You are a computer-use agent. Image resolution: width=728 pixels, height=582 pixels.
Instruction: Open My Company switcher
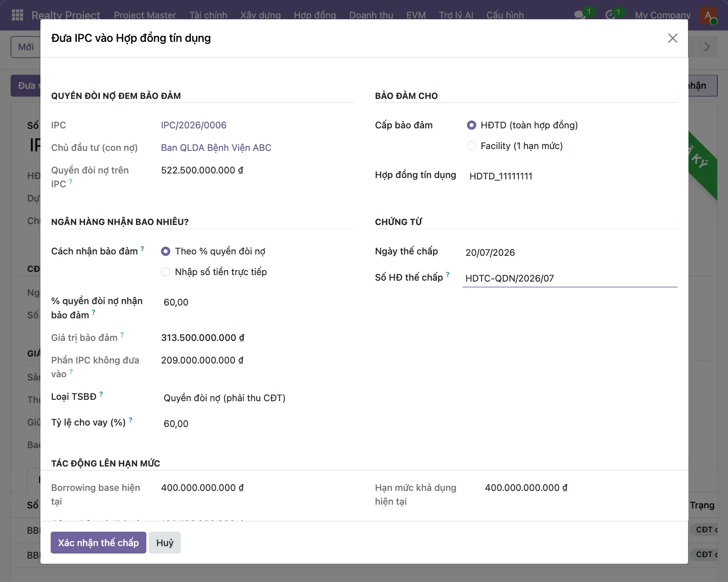(662, 15)
